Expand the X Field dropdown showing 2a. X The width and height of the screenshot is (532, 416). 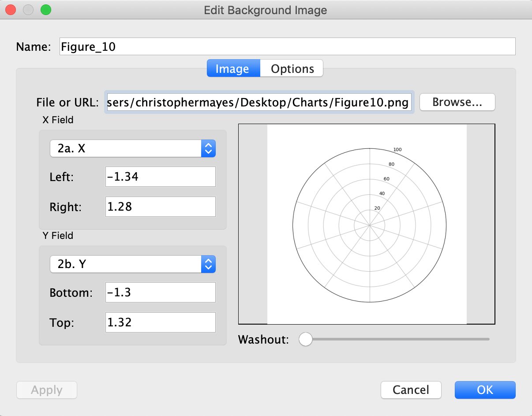coord(133,149)
